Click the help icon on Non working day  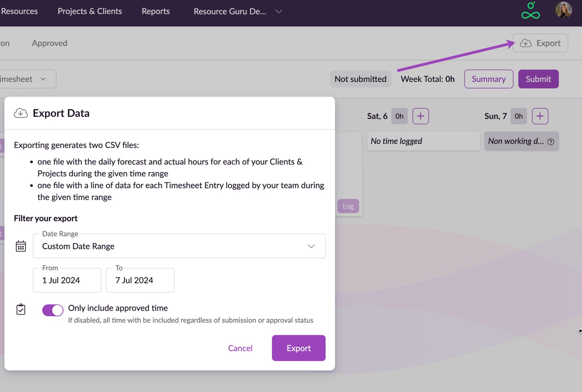pos(551,141)
